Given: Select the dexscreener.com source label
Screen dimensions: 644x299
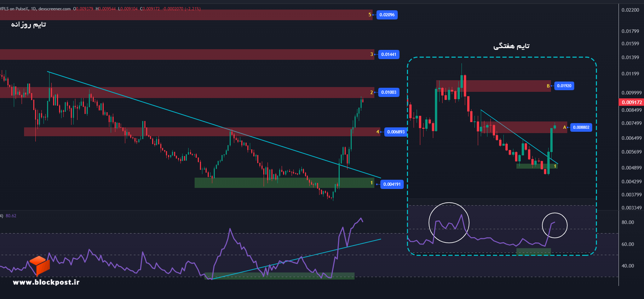Looking at the screenshot, I should [54, 9].
